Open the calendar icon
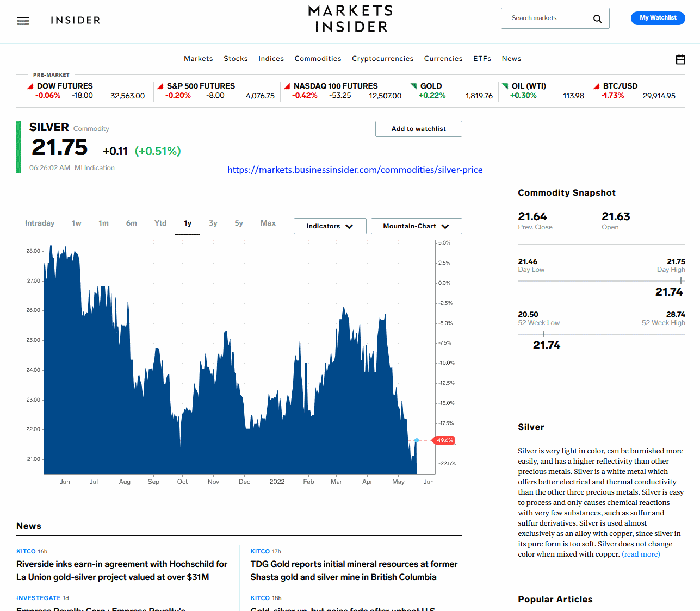This screenshot has width=700, height=611. point(680,59)
